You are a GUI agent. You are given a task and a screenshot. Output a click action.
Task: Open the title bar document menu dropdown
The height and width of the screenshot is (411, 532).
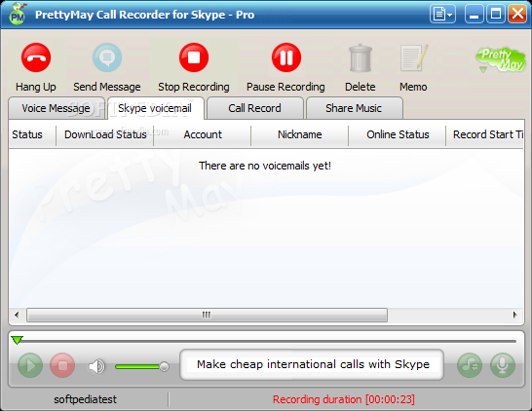[442, 15]
